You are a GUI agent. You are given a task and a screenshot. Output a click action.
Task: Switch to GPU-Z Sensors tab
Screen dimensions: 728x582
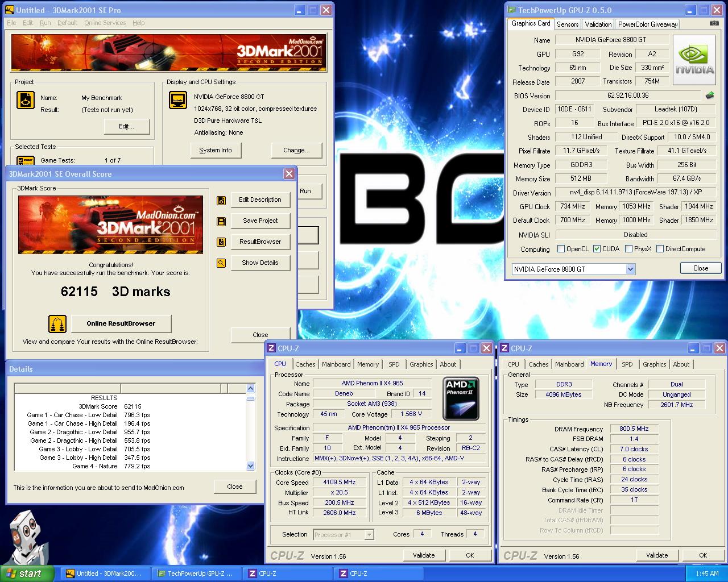(x=568, y=24)
